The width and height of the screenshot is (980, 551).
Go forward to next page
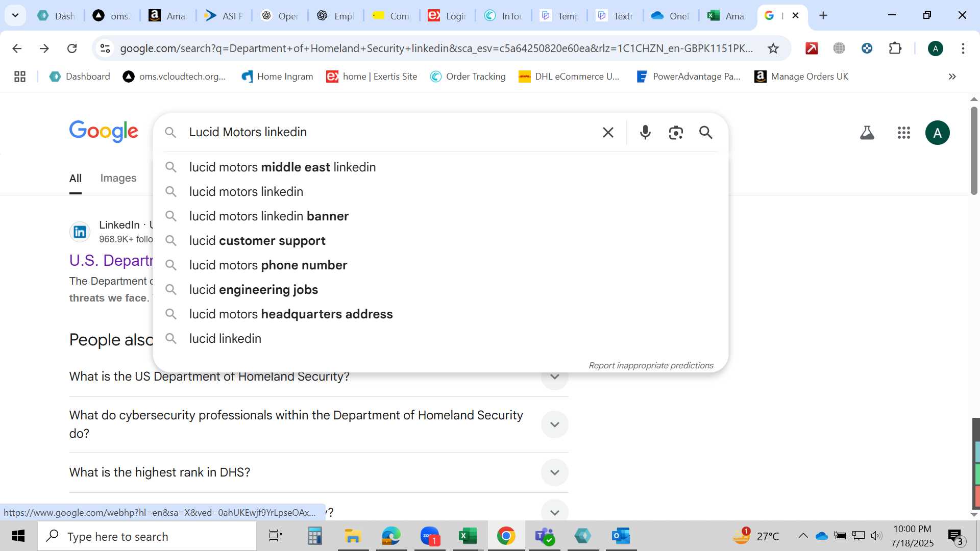pyautogui.click(x=44, y=48)
